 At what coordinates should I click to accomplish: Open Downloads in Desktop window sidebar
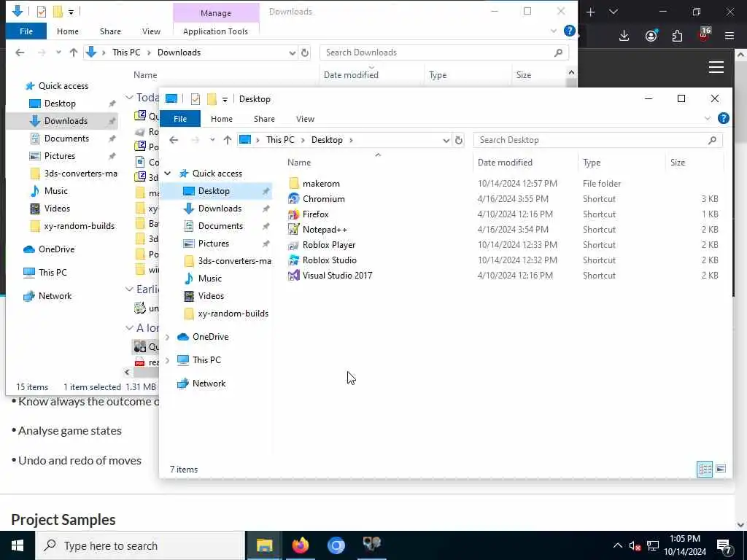point(220,208)
